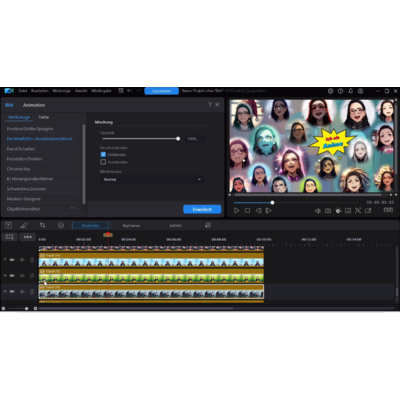Viewport: 400px width, 400px height.
Task: Click the pen tool icon above the timeline
Action: click(24, 225)
